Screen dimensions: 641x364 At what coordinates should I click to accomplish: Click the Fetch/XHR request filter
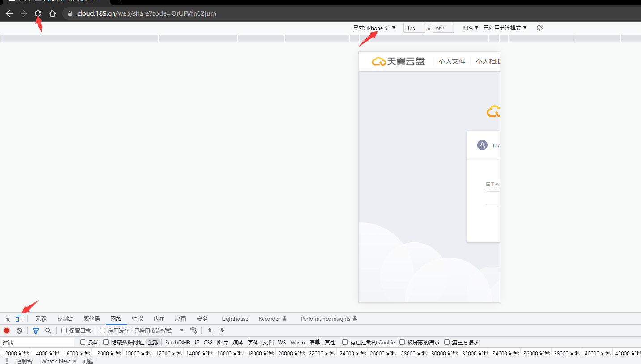point(177,342)
